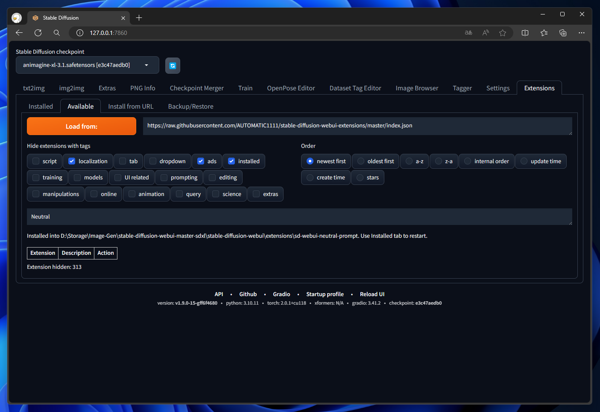Enable the models tag checkbox
The width and height of the screenshot is (600, 412).
point(77,178)
